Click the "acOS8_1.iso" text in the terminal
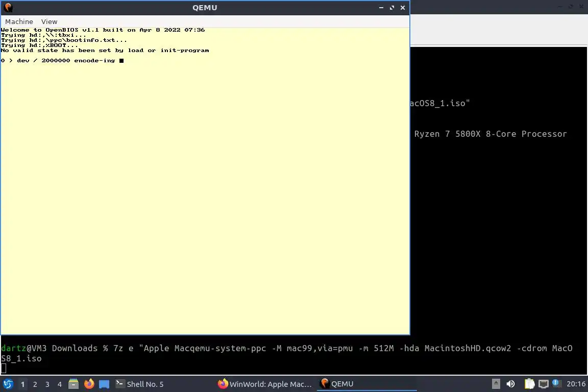588x392 pixels. point(440,103)
